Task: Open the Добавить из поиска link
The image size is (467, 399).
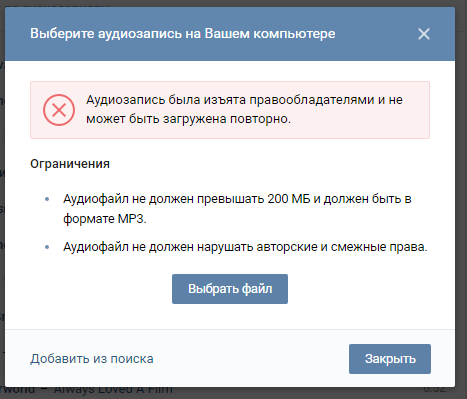Action: point(92,359)
